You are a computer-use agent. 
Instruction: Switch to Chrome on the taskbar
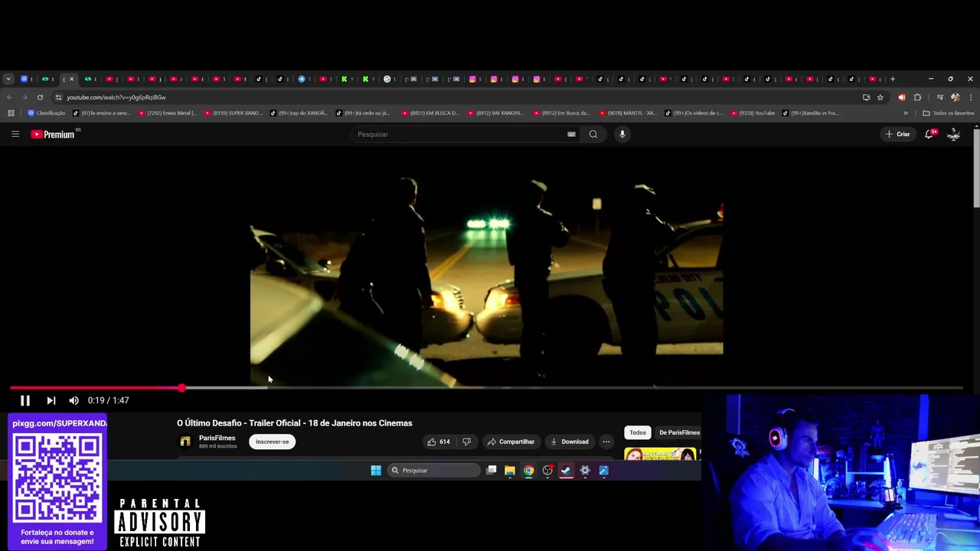(528, 471)
